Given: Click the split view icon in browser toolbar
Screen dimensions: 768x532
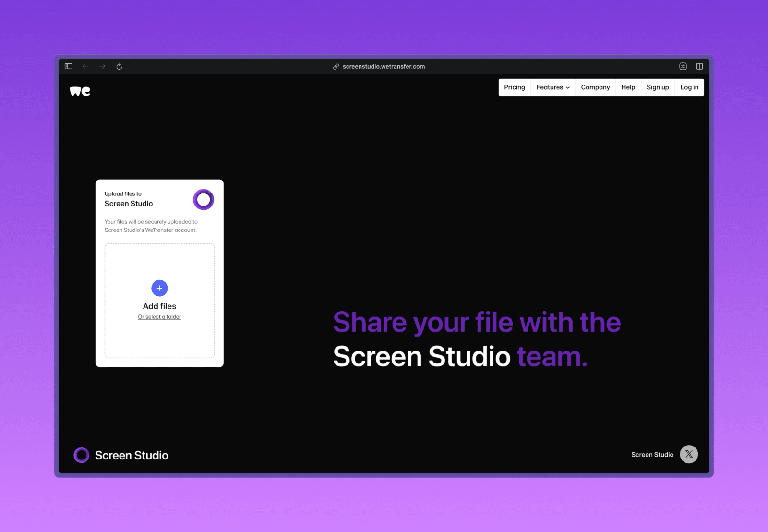Looking at the screenshot, I should [x=699, y=66].
